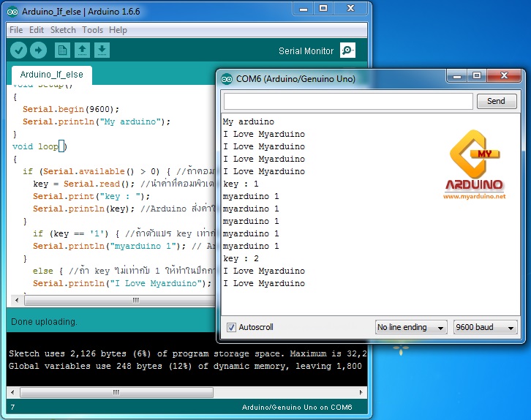Click the Open sketch up-arrow icon

[83, 50]
